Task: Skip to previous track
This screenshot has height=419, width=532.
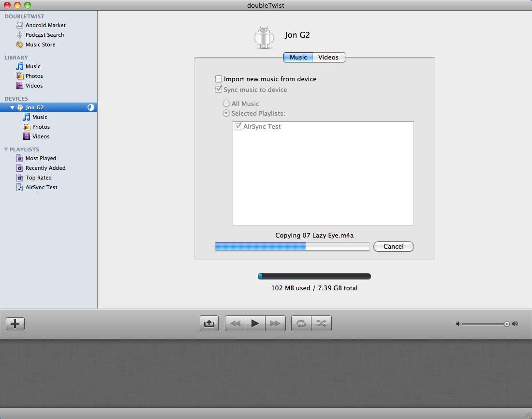Action: point(235,323)
